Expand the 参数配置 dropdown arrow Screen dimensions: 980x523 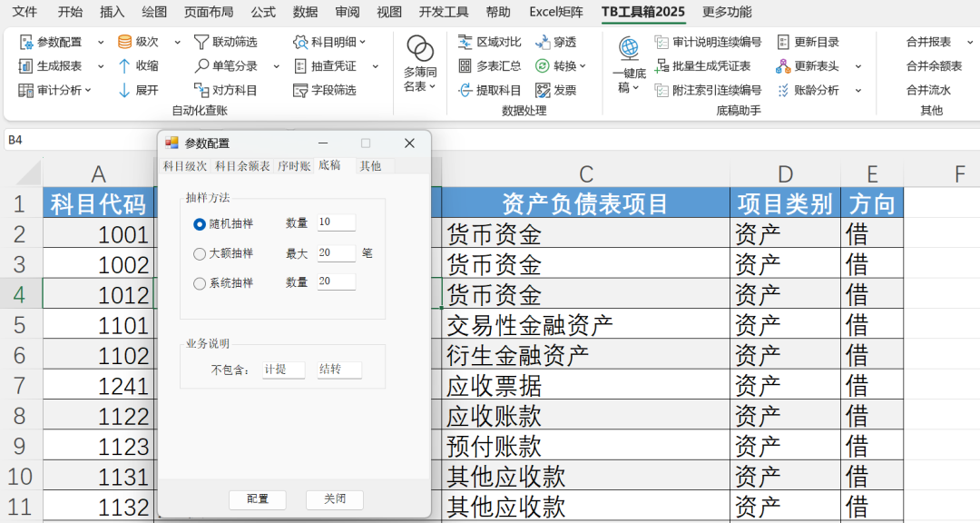click(101, 43)
